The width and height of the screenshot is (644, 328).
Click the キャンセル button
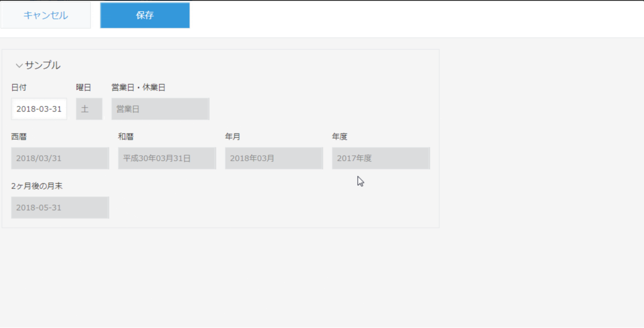[x=46, y=15]
